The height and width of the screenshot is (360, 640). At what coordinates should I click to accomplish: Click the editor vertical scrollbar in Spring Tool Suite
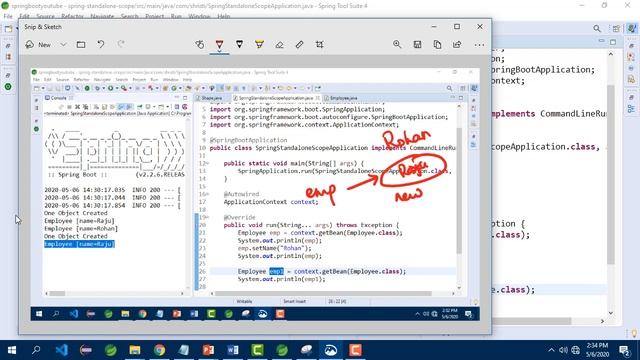pos(611,174)
